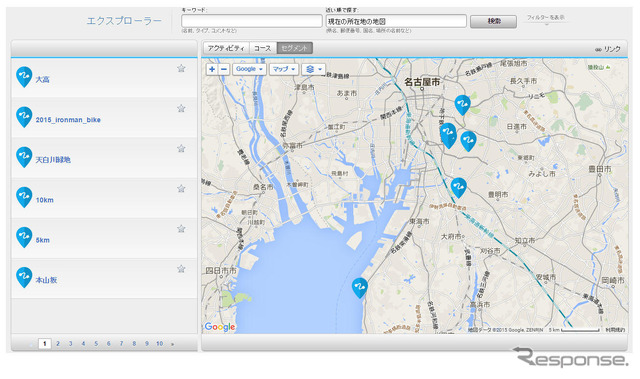Mark the 10km segment as favorite
The width and height of the screenshot is (640, 379).
(181, 188)
